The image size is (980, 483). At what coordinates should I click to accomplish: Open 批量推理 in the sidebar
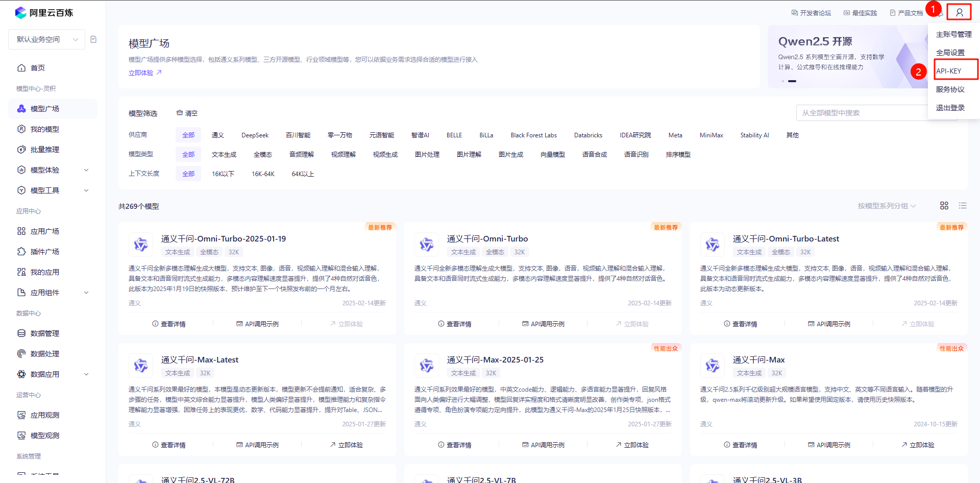[53, 150]
